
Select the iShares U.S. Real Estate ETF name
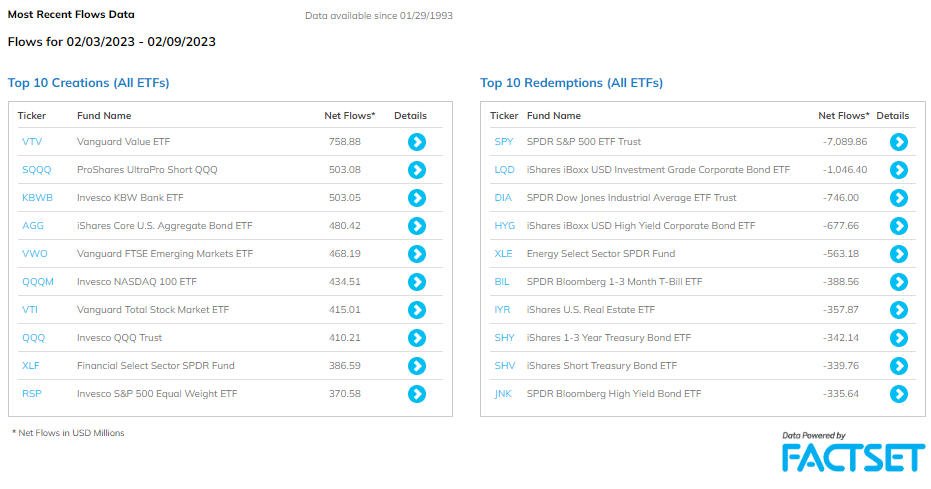(x=591, y=310)
